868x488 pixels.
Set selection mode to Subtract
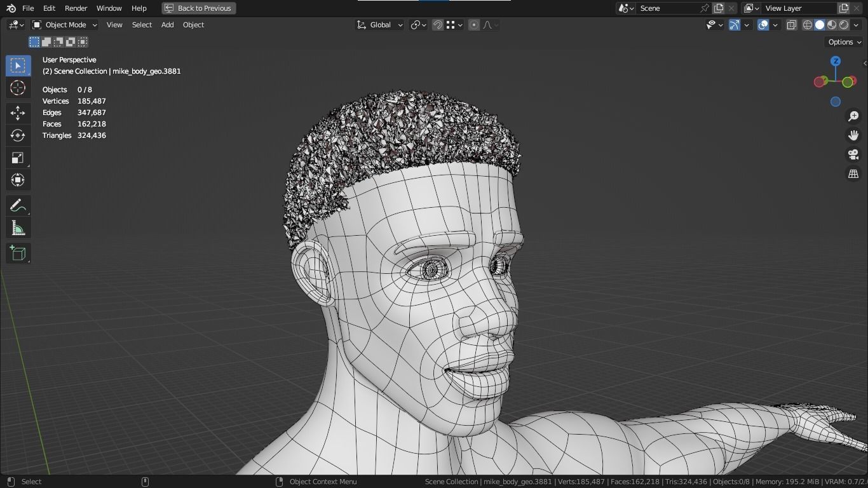(58, 42)
